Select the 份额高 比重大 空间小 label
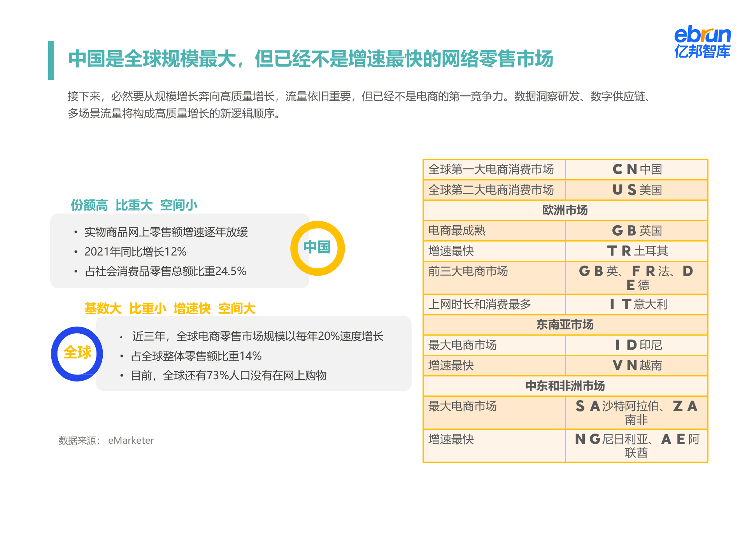This screenshot has width=747, height=560. click(134, 205)
